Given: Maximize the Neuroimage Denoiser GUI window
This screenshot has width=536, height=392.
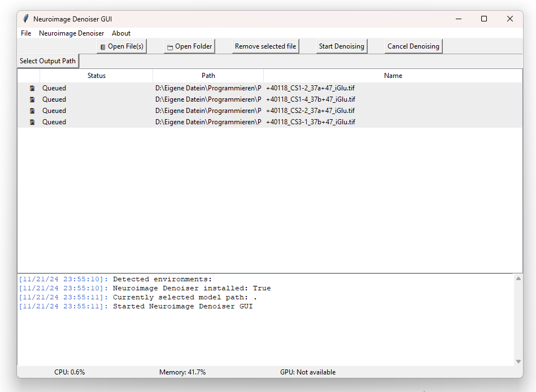Looking at the screenshot, I should click(x=484, y=19).
